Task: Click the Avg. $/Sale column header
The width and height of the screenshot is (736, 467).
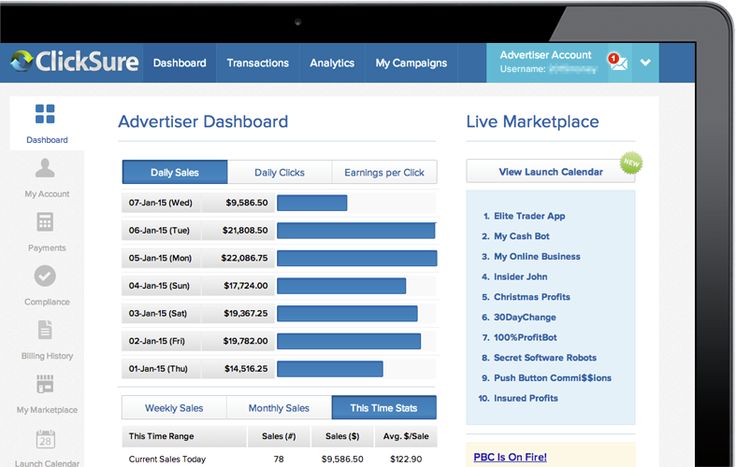Action: [406, 436]
